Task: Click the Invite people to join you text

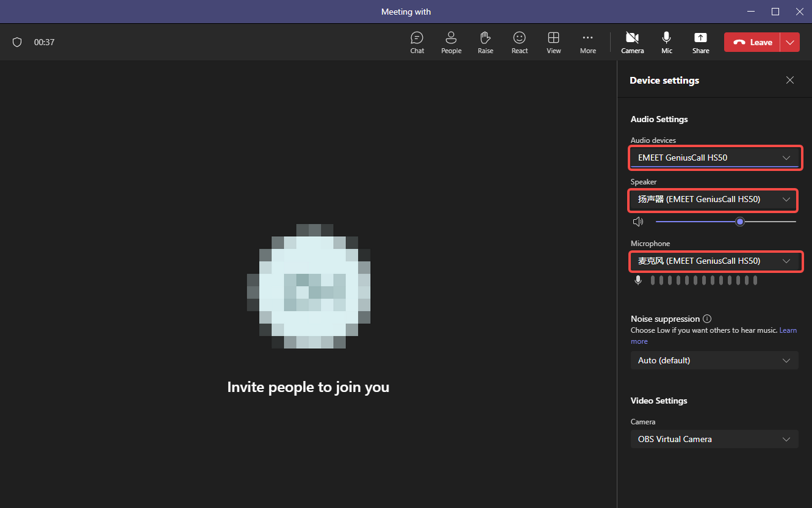Action: coord(308,387)
